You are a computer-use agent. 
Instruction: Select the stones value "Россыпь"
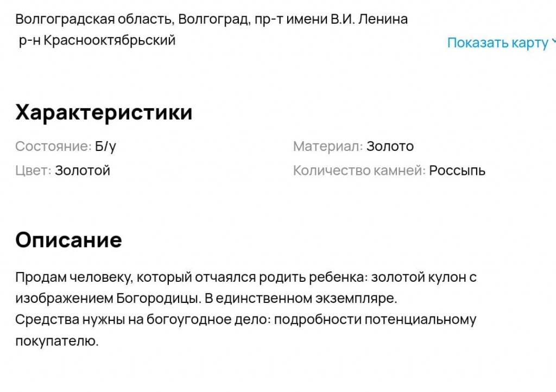[457, 171]
